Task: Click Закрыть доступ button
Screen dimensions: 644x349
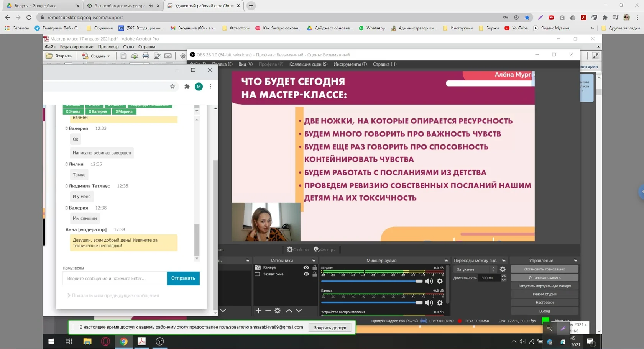Action: tap(330, 328)
